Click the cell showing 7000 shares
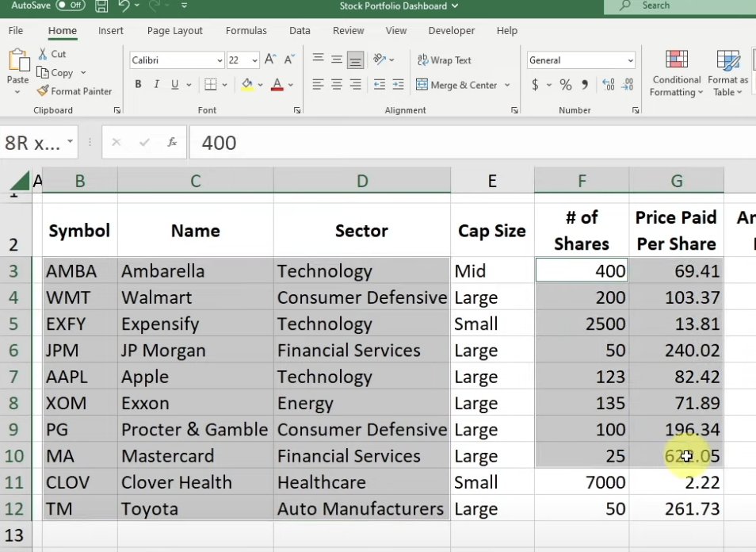This screenshot has height=552, width=756. point(582,482)
